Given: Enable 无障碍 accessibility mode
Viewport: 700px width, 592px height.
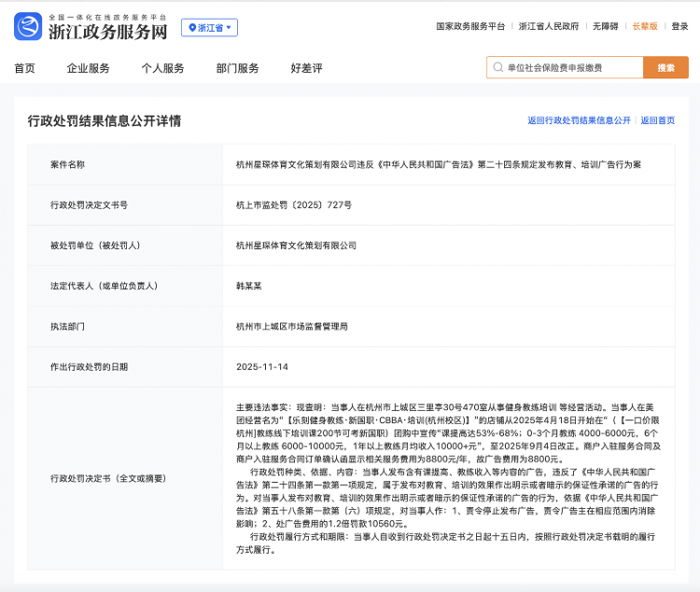Looking at the screenshot, I should click(604, 27).
